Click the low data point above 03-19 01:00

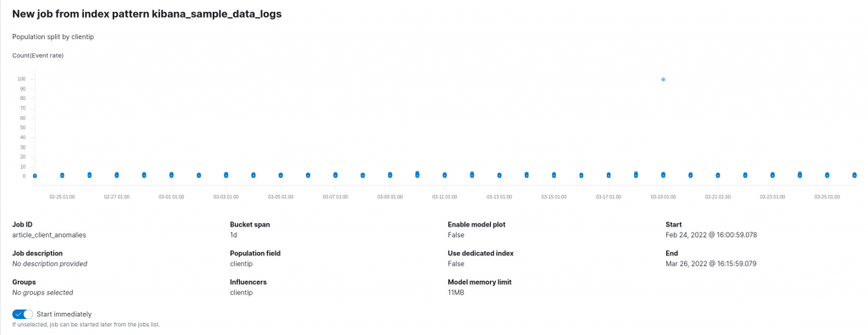coord(663,175)
